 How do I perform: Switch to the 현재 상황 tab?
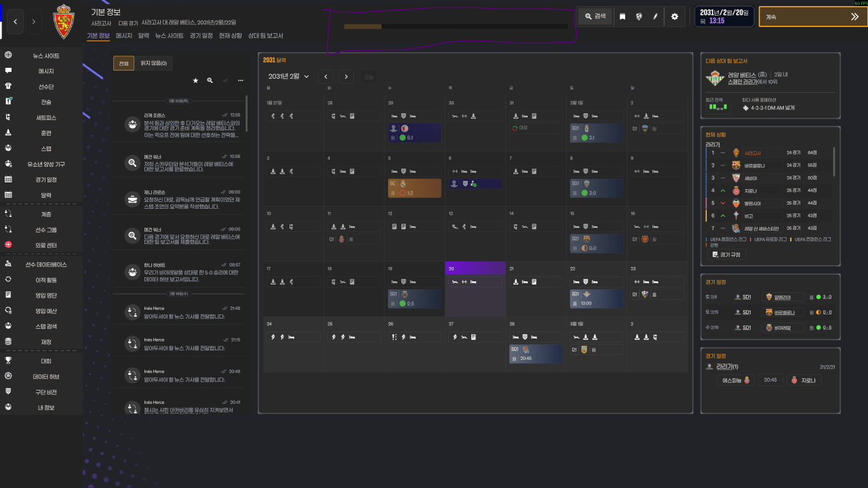(231, 35)
